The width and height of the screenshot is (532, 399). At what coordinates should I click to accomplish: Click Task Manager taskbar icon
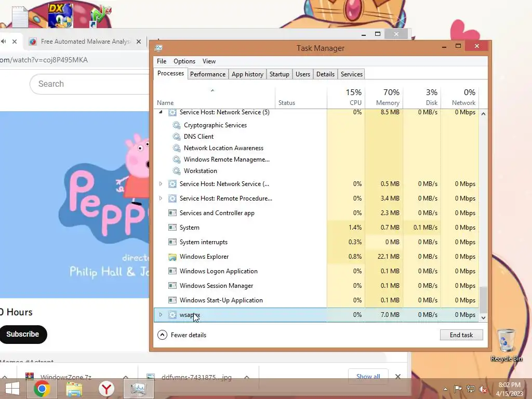[138, 389]
